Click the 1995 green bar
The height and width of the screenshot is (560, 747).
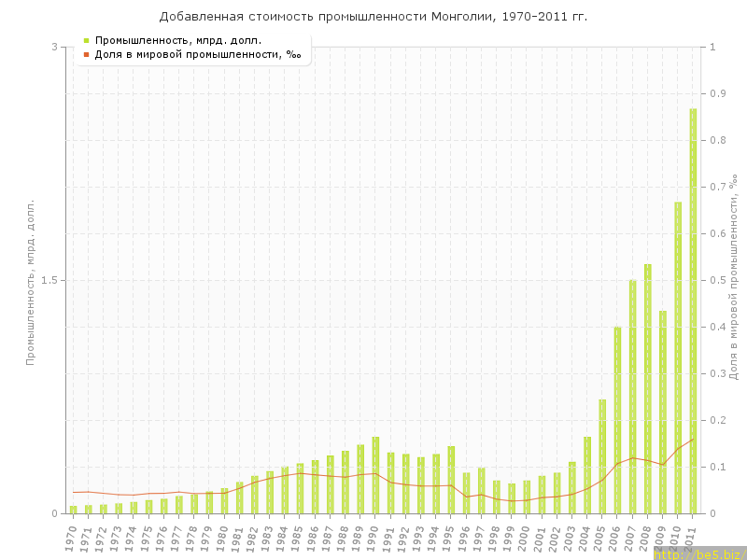(x=451, y=480)
